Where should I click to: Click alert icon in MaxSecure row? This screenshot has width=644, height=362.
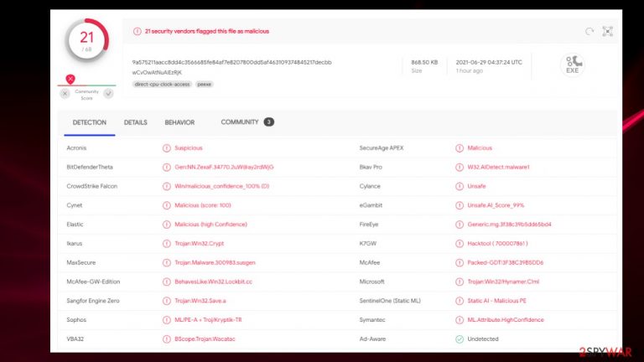click(166, 262)
